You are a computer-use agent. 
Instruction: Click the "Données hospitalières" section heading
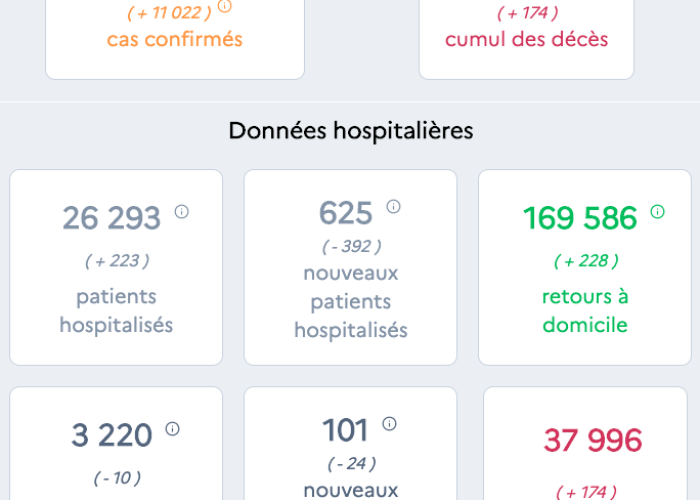click(351, 131)
